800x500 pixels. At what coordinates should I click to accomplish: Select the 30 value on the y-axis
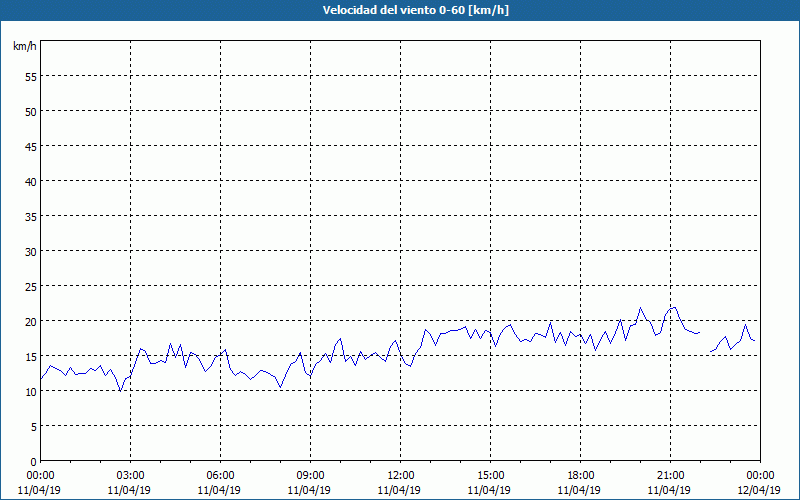pyautogui.click(x=31, y=252)
